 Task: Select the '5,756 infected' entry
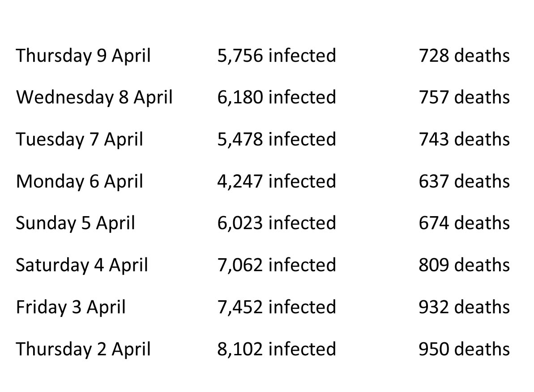coord(277,55)
